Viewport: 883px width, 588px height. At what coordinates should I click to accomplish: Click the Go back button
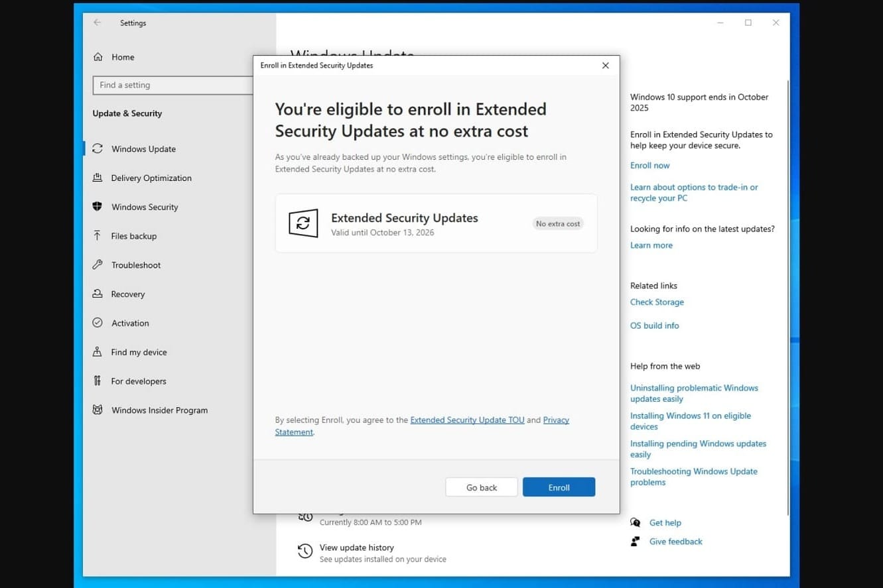coord(481,487)
